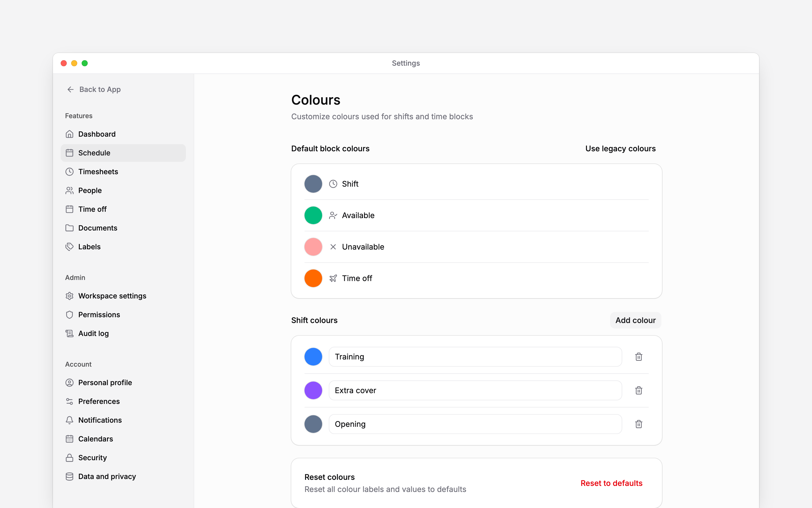Open the green Available colour swatch
The width and height of the screenshot is (812, 508).
(313, 215)
